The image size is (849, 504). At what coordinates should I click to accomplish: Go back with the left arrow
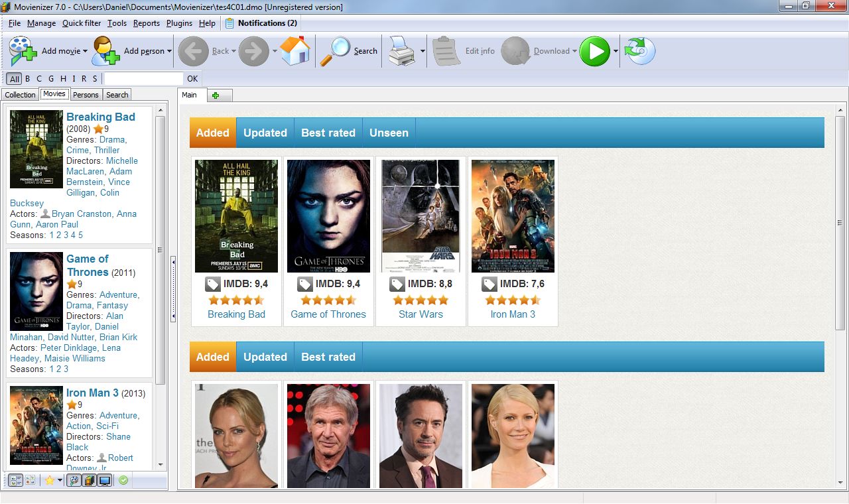(x=193, y=51)
